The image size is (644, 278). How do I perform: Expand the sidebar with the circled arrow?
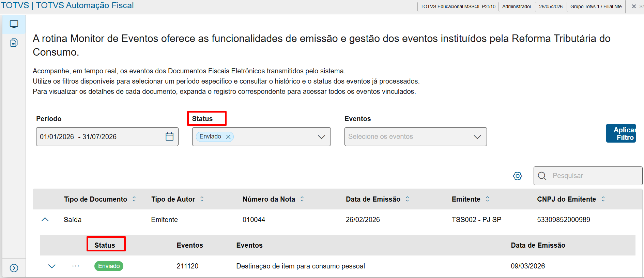(x=14, y=268)
